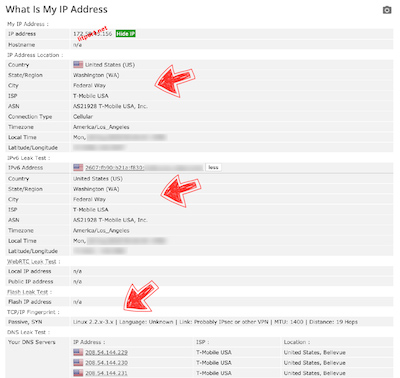The height and width of the screenshot is (378, 400).
Task: Select the first 'Washington (WA)' region value
Action: 96,75
